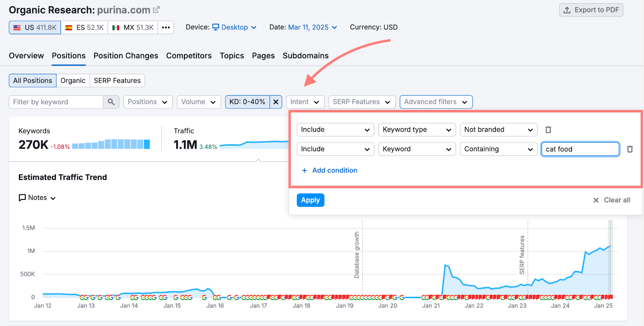Open the three-dots more countries menu
This screenshot has width=644, height=326.
tap(166, 27)
